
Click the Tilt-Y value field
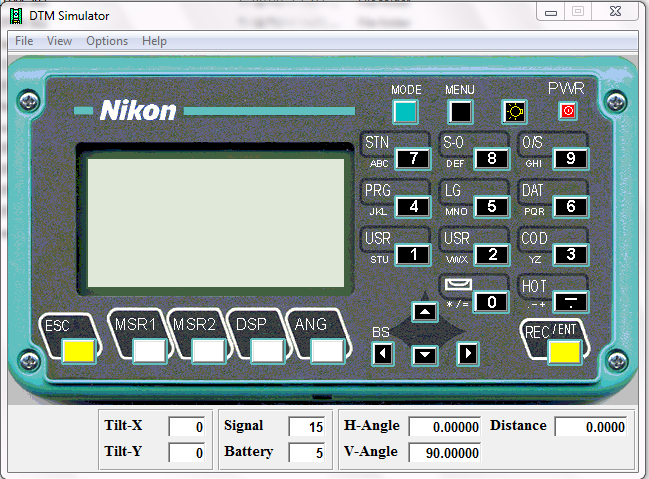point(187,453)
